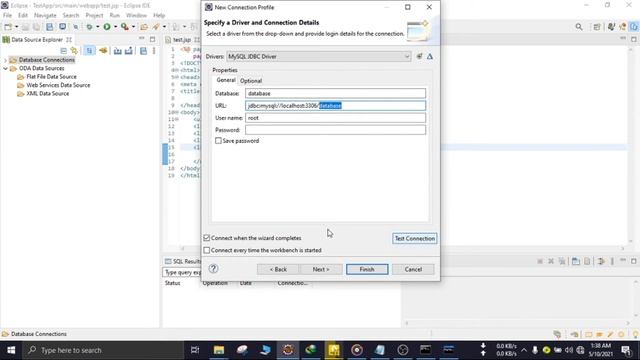Click the volume speaker icon in system tray
Image resolution: width=640 pixels, height=360 pixels.
[x=569, y=350]
